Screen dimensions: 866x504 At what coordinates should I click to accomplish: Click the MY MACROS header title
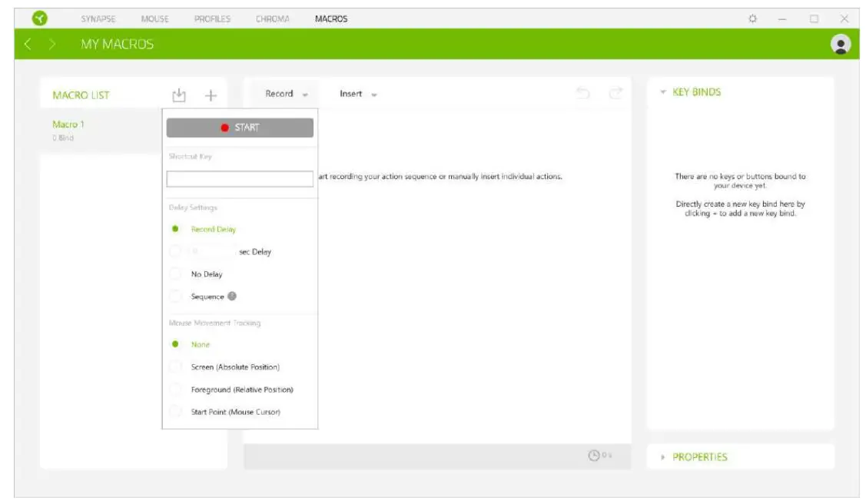(117, 44)
